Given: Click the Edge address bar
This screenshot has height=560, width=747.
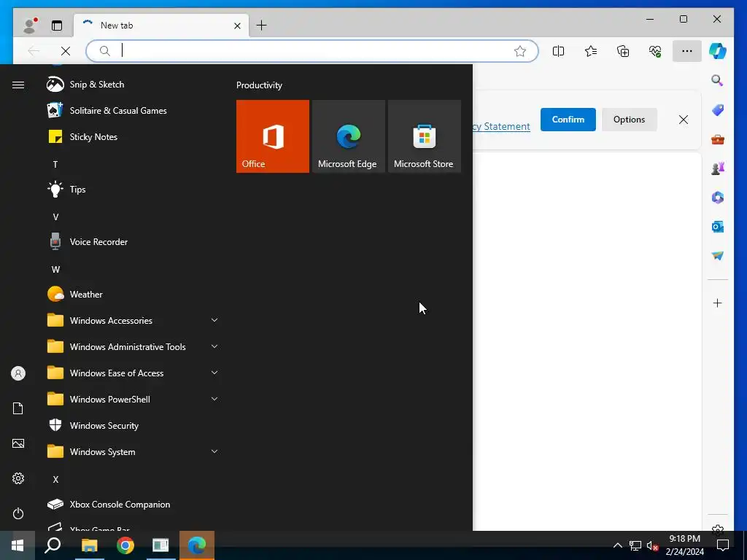Looking at the screenshot, I should (x=312, y=51).
